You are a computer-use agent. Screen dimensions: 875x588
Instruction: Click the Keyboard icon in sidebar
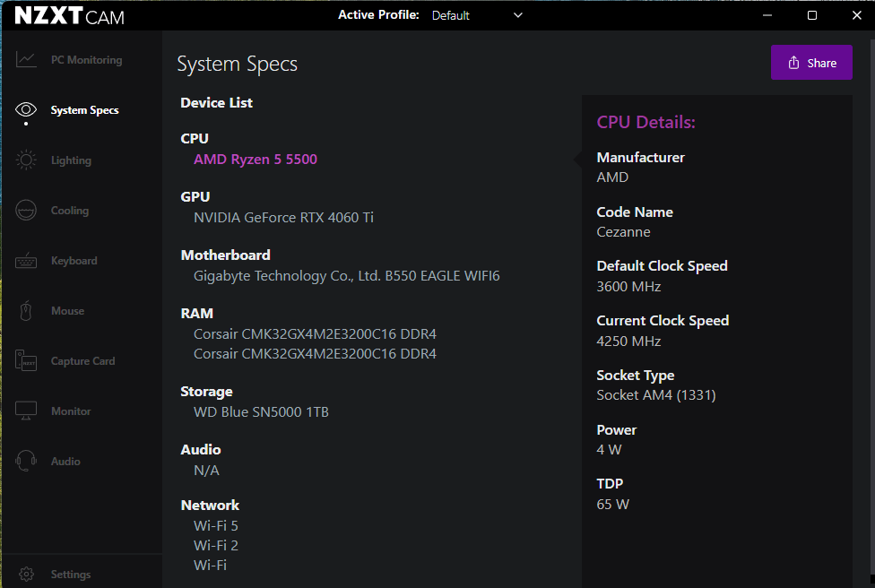[x=26, y=261]
